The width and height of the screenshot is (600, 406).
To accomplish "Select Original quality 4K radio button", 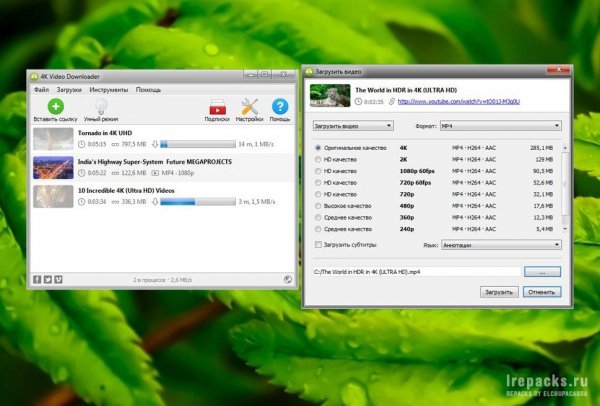I will point(318,148).
